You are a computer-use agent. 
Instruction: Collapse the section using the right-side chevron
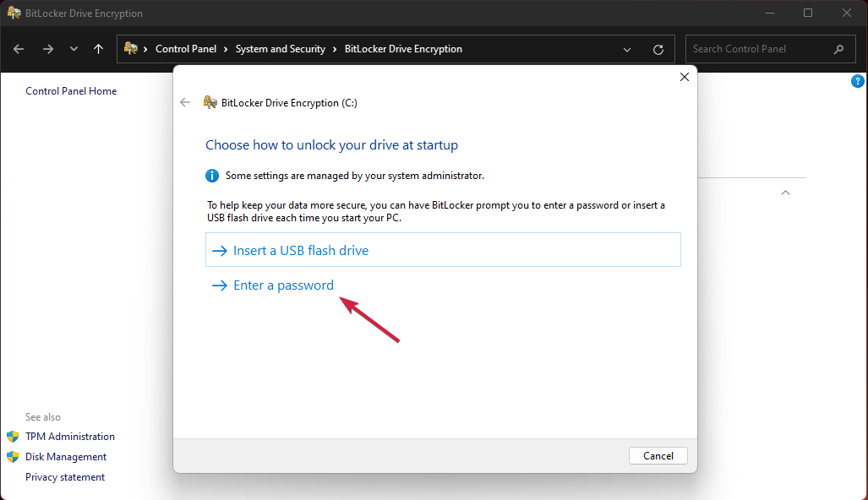pyautogui.click(x=785, y=192)
